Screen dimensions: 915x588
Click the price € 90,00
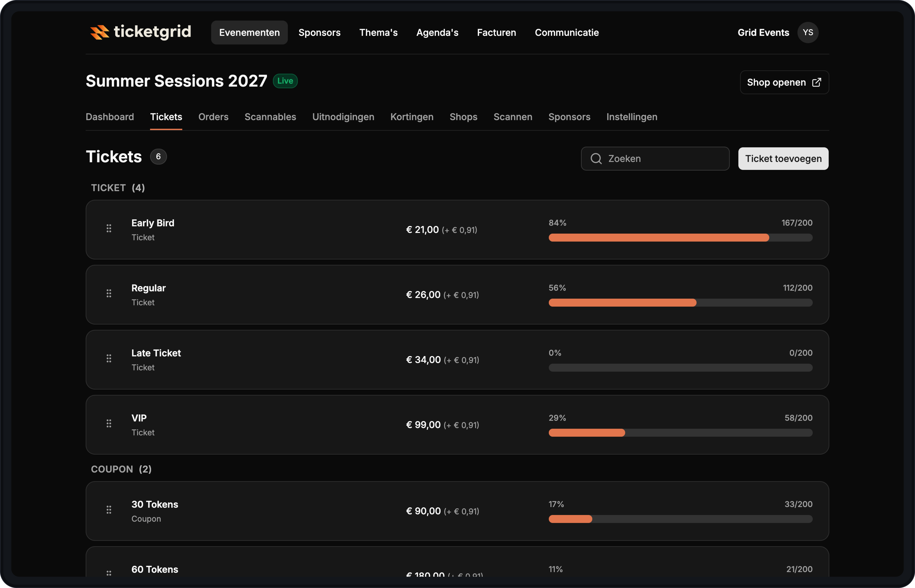423,511
